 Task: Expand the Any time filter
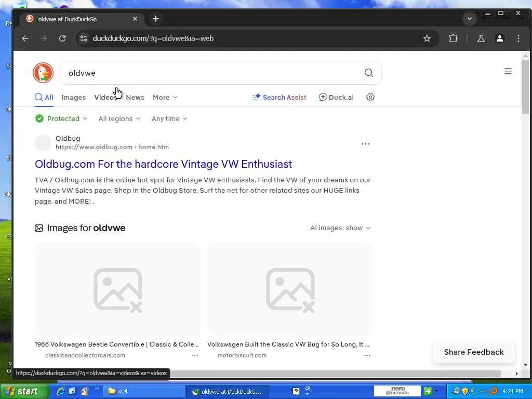tap(169, 119)
